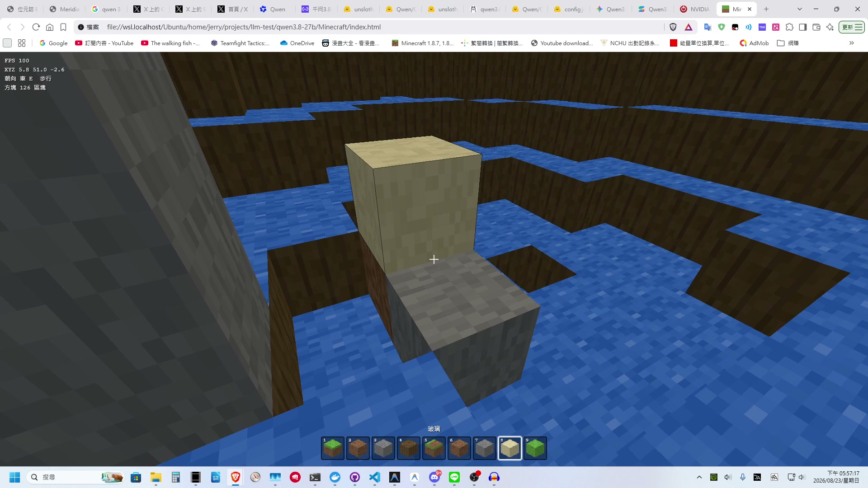868x488 pixels.
Task: Open the Windows Start menu
Action: point(14,477)
